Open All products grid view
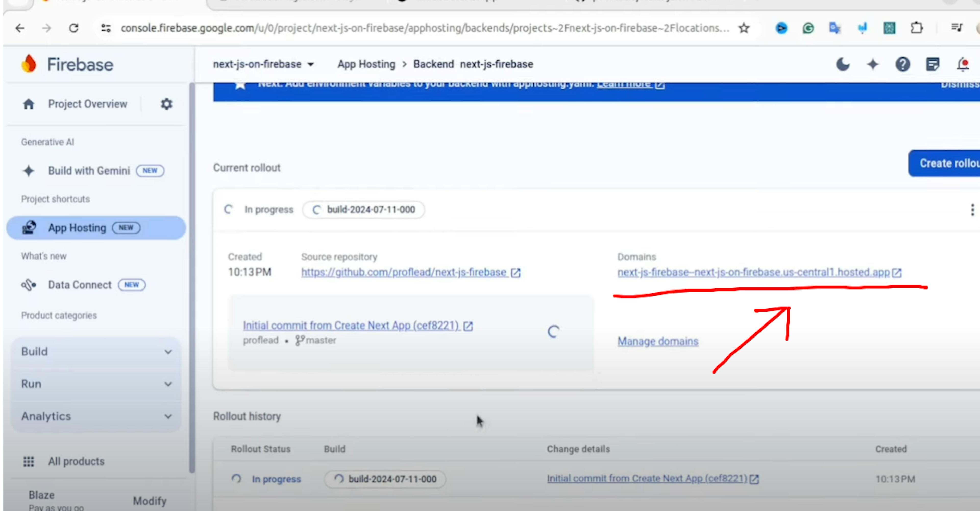 pyautogui.click(x=76, y=461)
